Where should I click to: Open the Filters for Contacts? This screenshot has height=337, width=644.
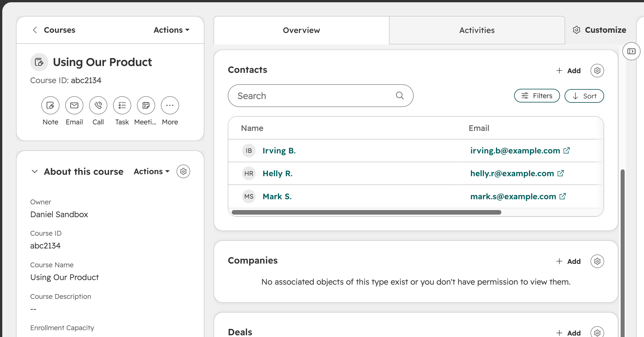coord(537,96)
